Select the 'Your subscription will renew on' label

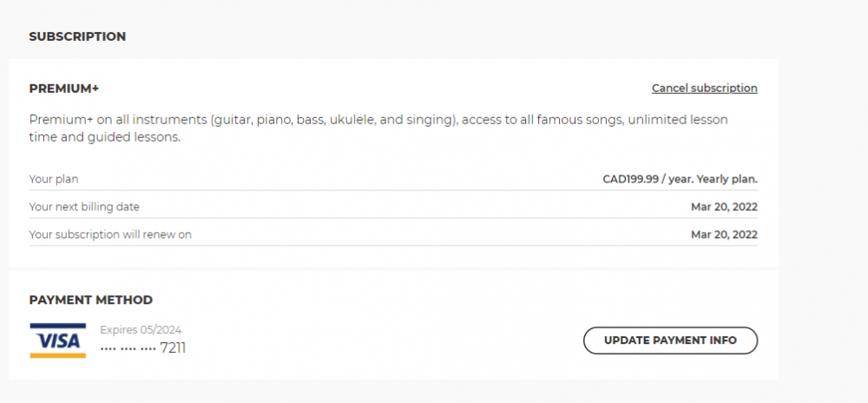[x=110, y=235]
